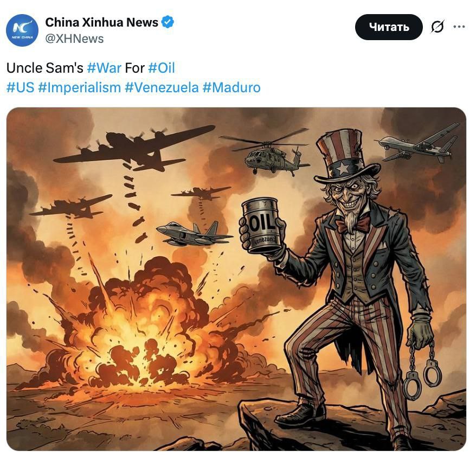Open the attached cartoon image
476x459 pixels.
(x=236, y=279)
